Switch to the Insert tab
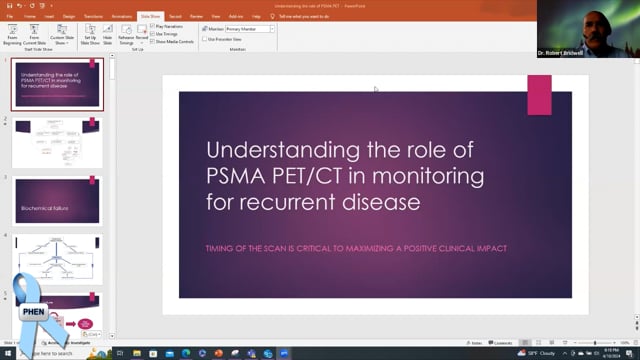The image size is (640, 360). 49,16
